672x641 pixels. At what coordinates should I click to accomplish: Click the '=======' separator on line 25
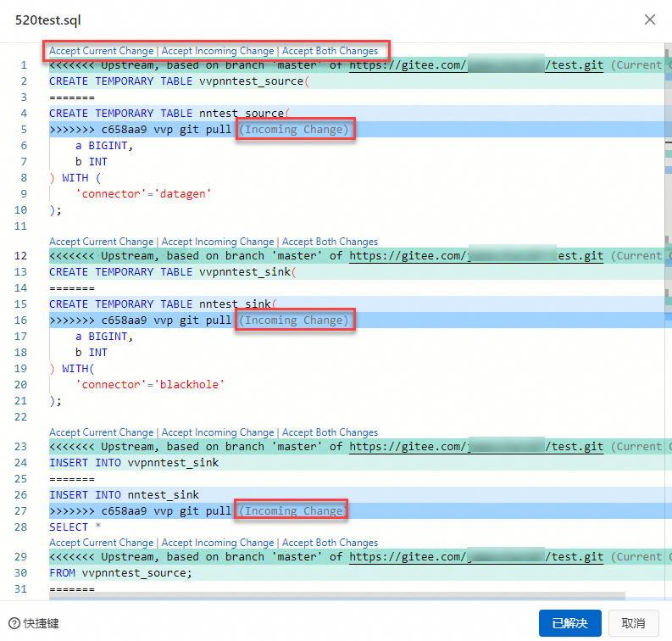point(72,479)
